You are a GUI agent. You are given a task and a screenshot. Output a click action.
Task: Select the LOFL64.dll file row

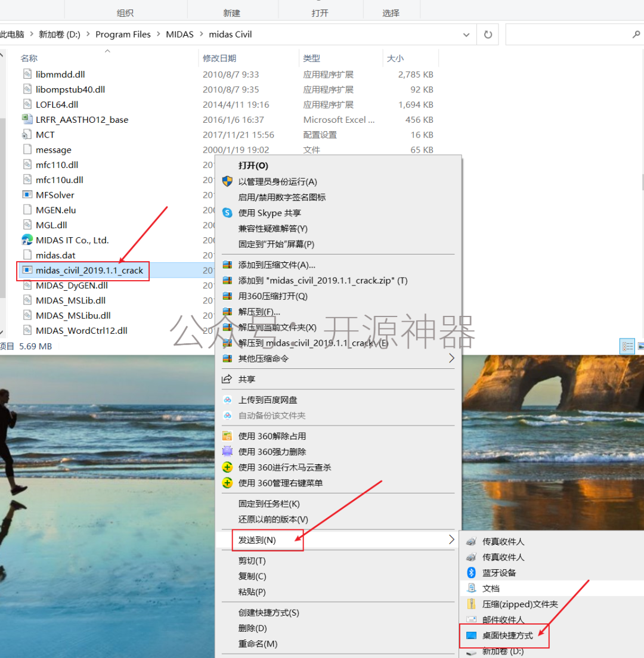click(57, 104)
